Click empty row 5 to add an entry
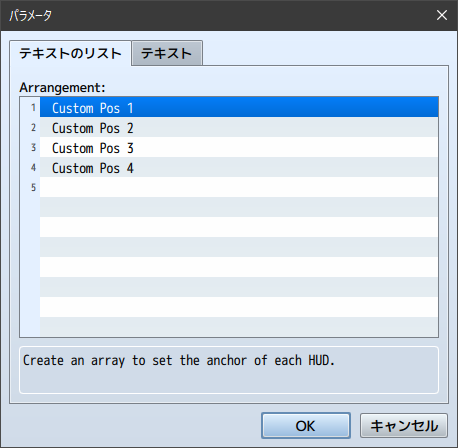 [x=239, y=187]
